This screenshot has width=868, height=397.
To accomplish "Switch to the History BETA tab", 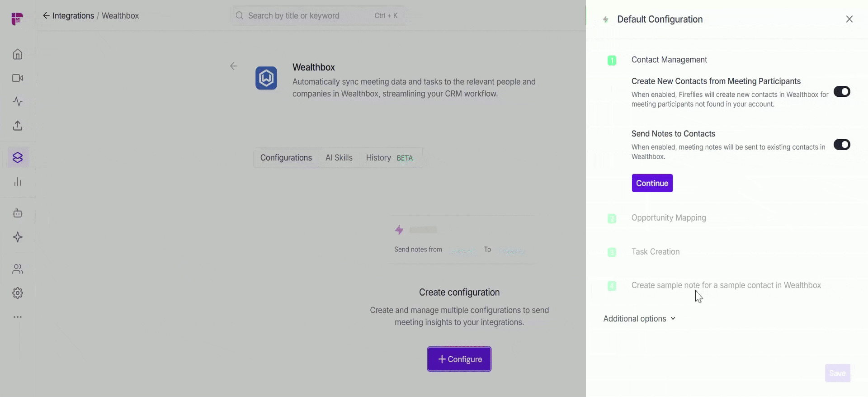I will (389, 158).
